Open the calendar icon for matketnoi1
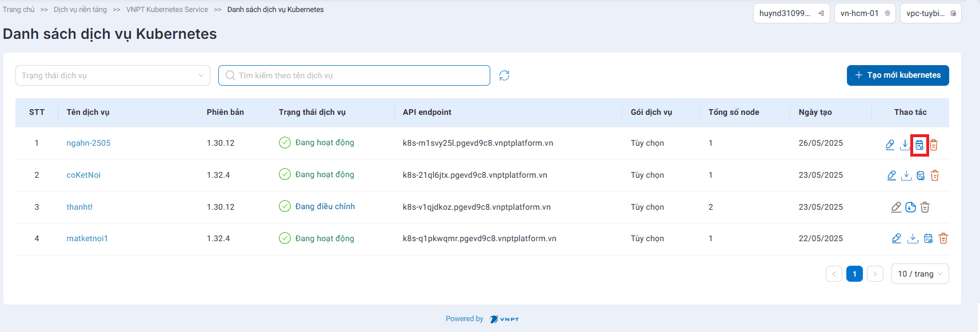980x332 pixels. (x=928, y=238)
